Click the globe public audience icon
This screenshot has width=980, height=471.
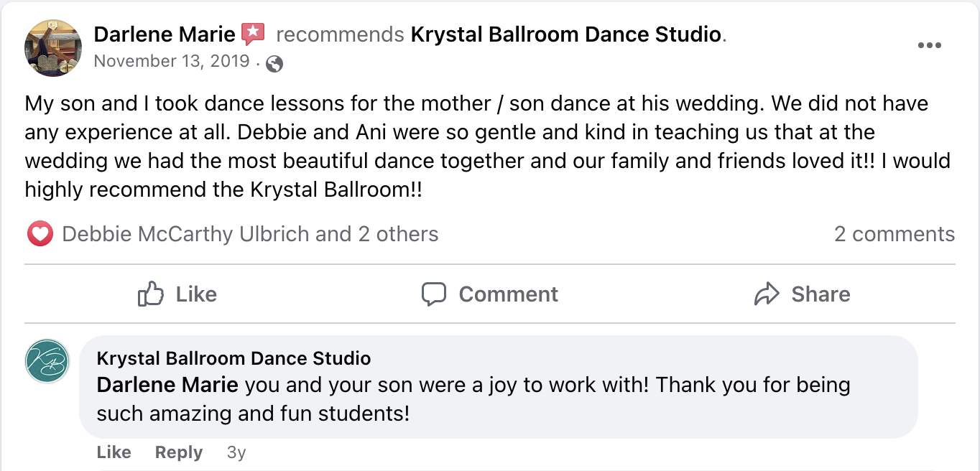click(x=274, y=64)
